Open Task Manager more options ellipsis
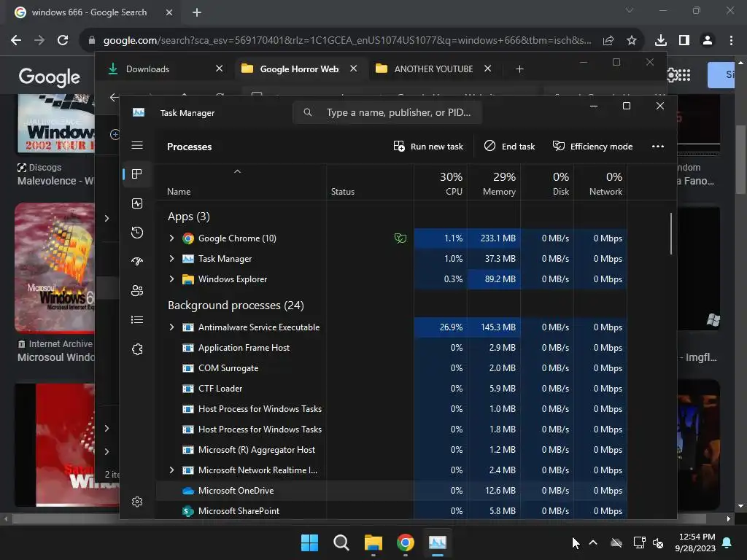The height and width of the screenshot is (560, 747). point(658,146)
